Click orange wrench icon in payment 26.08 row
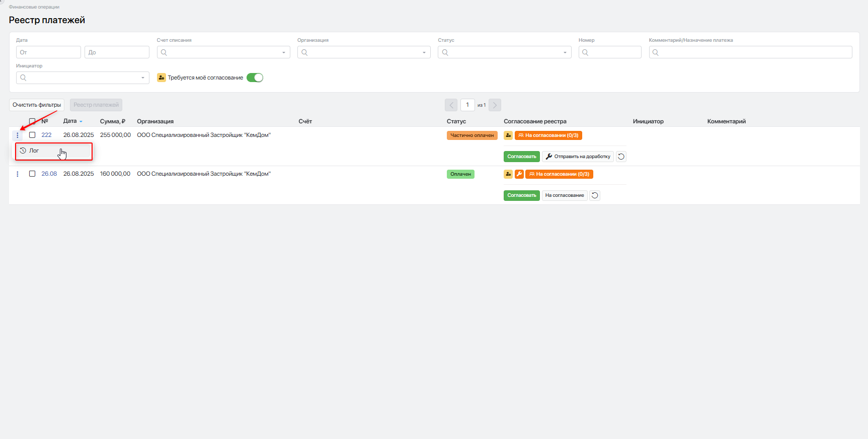 (x=519, y=174)
